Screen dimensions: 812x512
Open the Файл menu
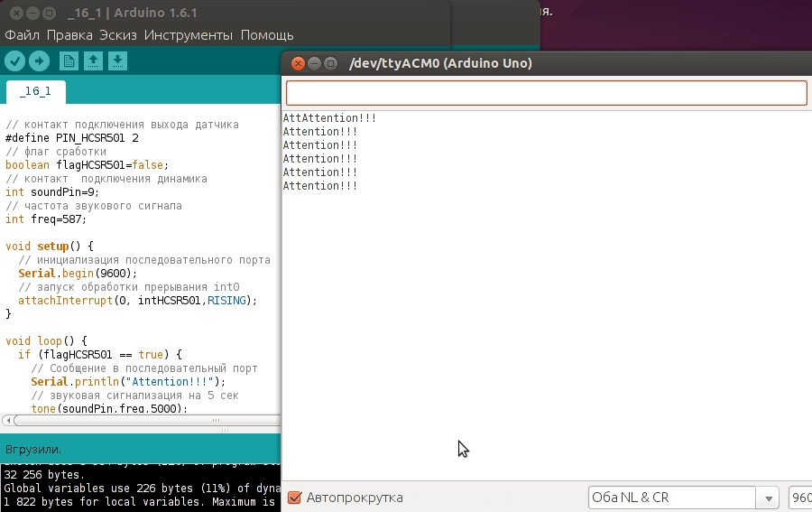coord(22,35)
